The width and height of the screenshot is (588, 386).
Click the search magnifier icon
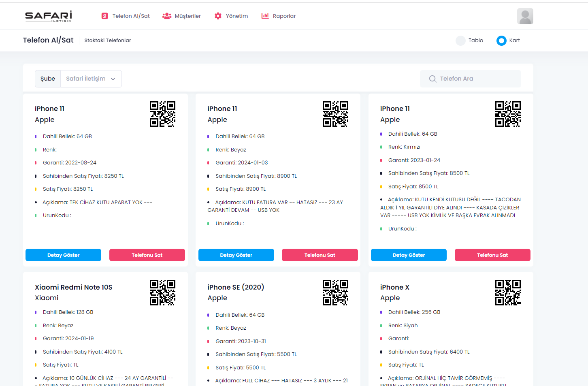tap(432, 79)
